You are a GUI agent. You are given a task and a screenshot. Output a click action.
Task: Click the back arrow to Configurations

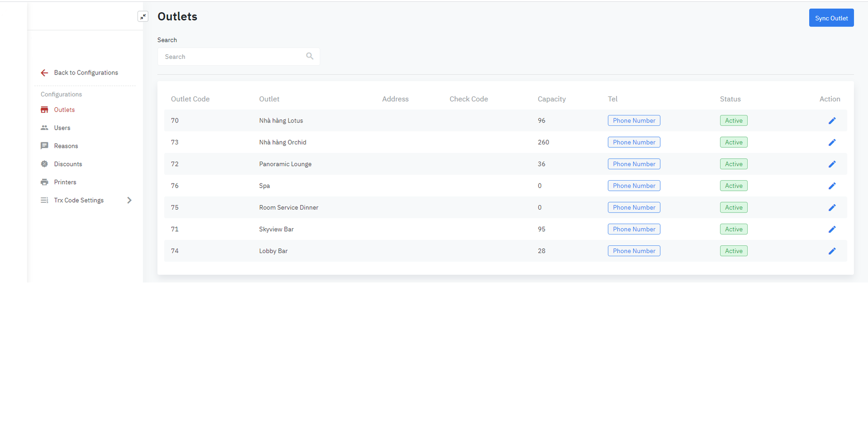45,73
